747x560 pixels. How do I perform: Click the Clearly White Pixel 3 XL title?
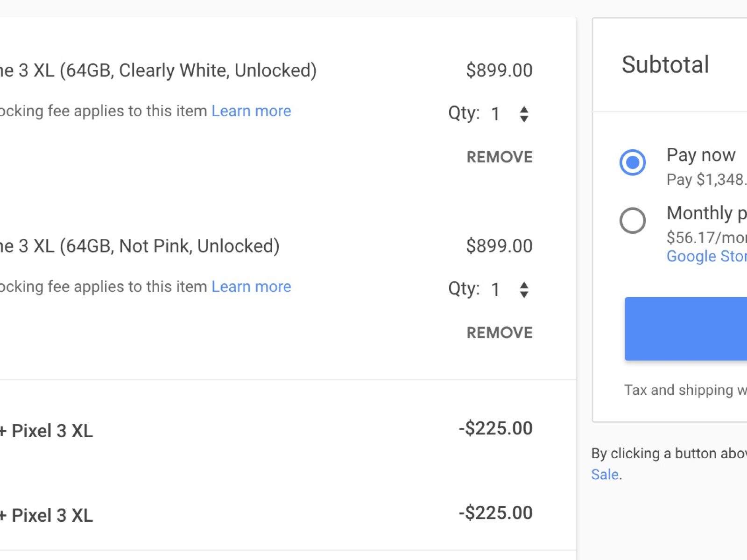[x=158, y=70]
